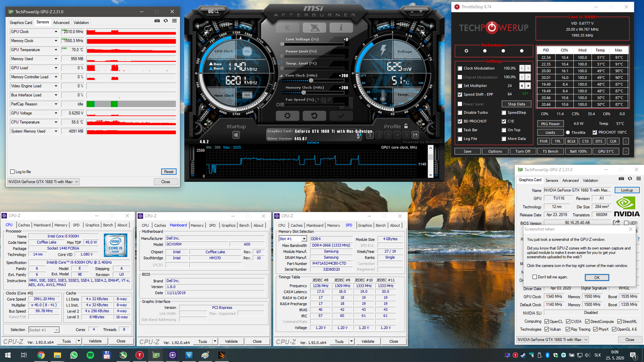Expand the CPU Temperature sensor dropdown
This screenshot has width=644, height=362.
[x=56, y=122]
